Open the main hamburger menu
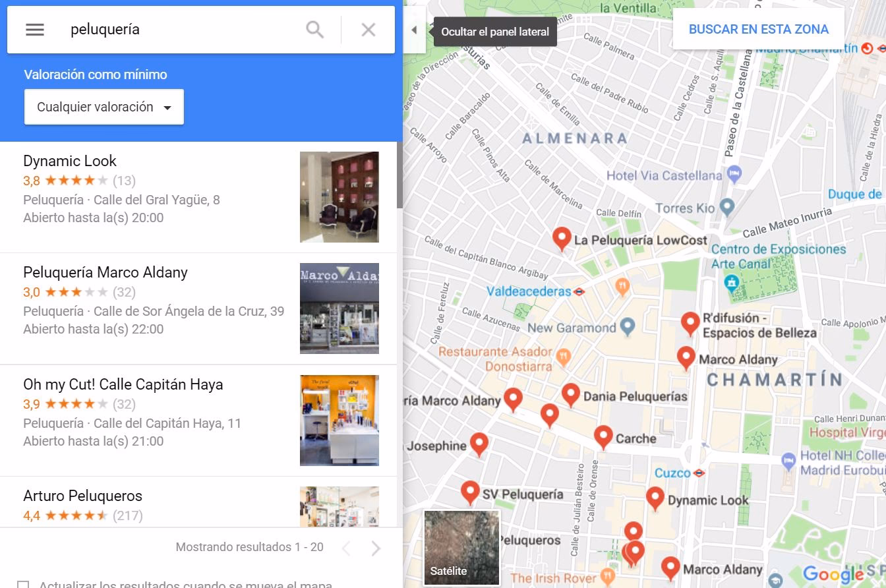This screenshot has height=588, width=886. (34, 29)
